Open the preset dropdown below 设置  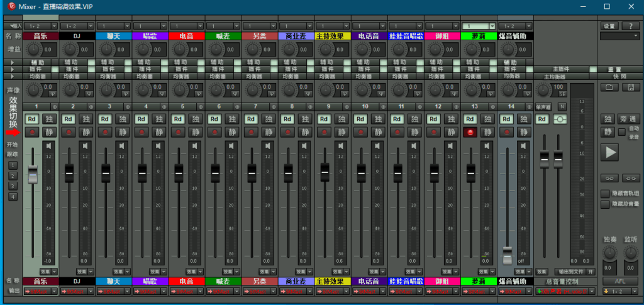click(x=619, y=36)
